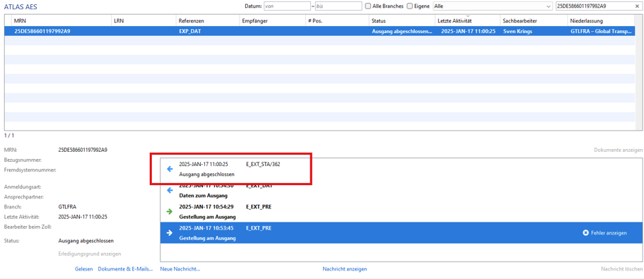Click Ausgang abgeschlossen... status cell in table

click(402, 31)
